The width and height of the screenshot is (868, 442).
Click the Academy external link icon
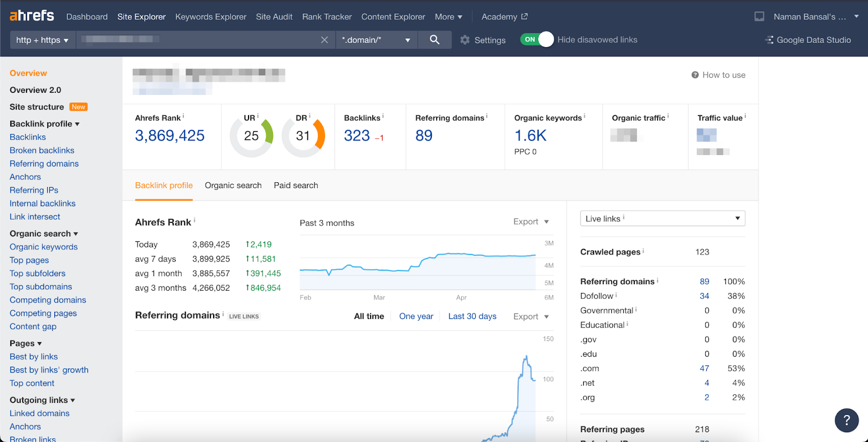point(525,16)
